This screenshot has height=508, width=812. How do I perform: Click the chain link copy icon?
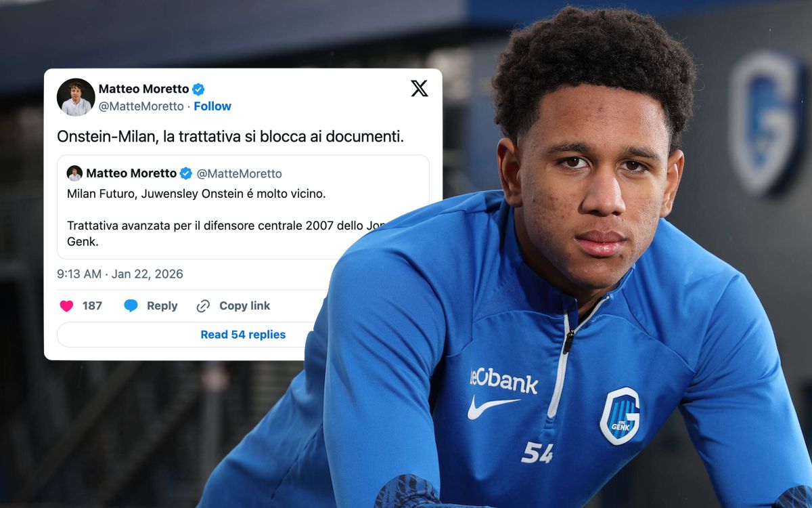coord(203,306)
